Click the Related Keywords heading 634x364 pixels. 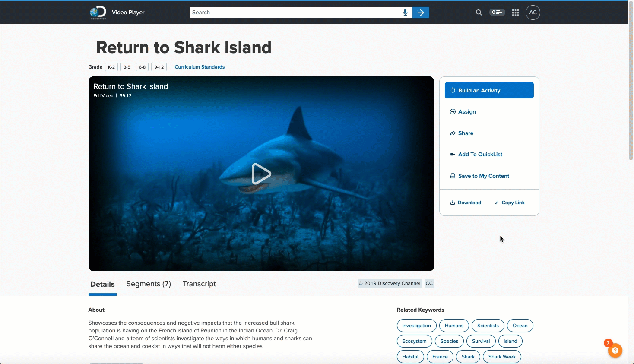(x=420, y=310)
